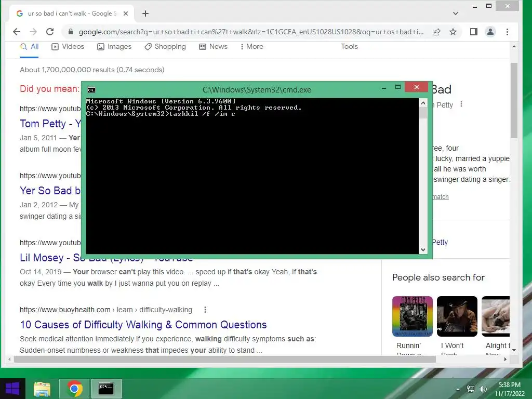Switch to News results
The image size is (532, 399).
pos(213,46)
